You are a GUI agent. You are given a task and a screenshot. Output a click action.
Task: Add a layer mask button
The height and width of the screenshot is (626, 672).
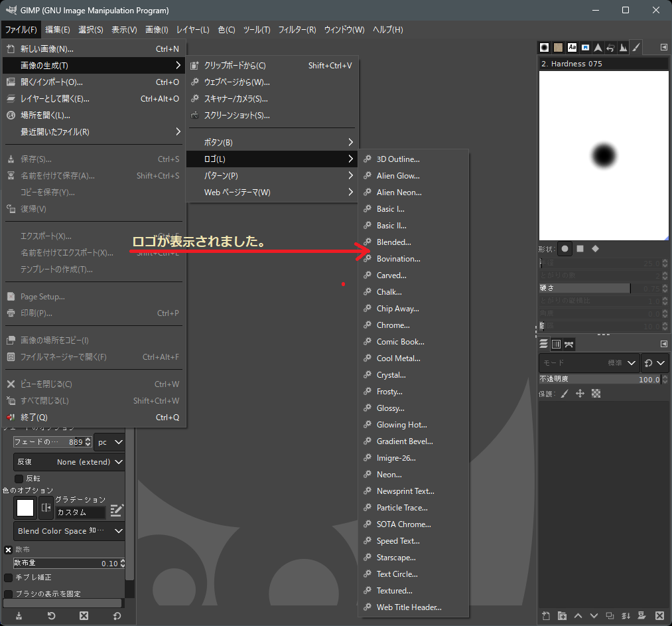pyautogui.click(x=641, y=616)
